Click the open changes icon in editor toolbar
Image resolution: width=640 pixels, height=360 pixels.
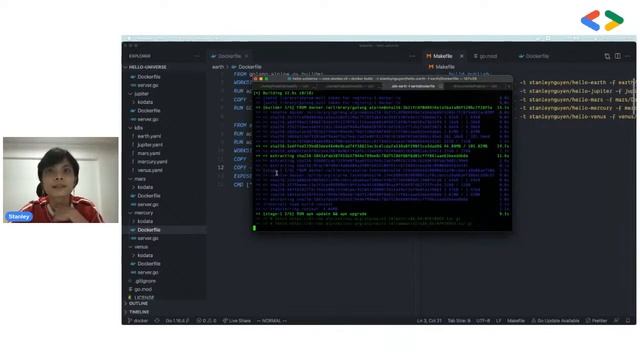click(607, 56)
